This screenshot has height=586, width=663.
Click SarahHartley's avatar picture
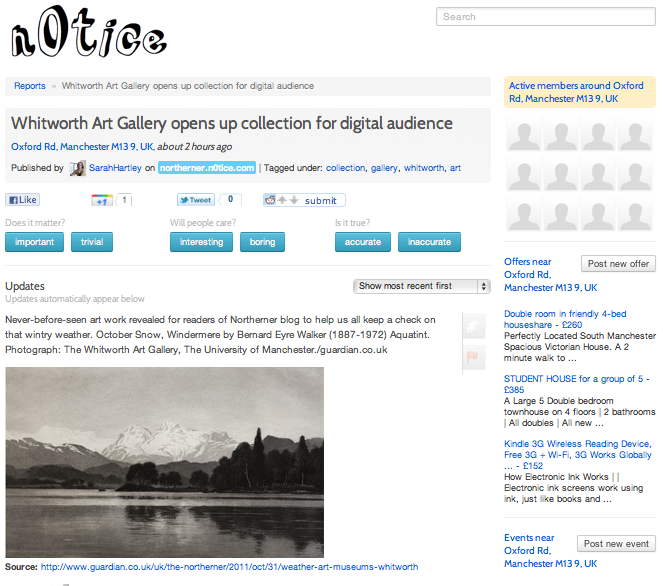click(78, 168)
